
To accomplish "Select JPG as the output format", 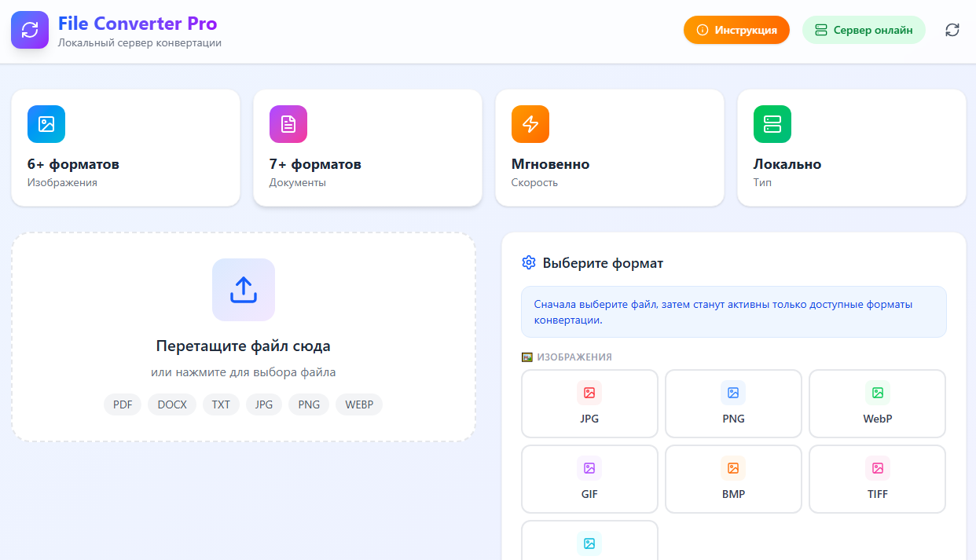I will tap(589, 404).
